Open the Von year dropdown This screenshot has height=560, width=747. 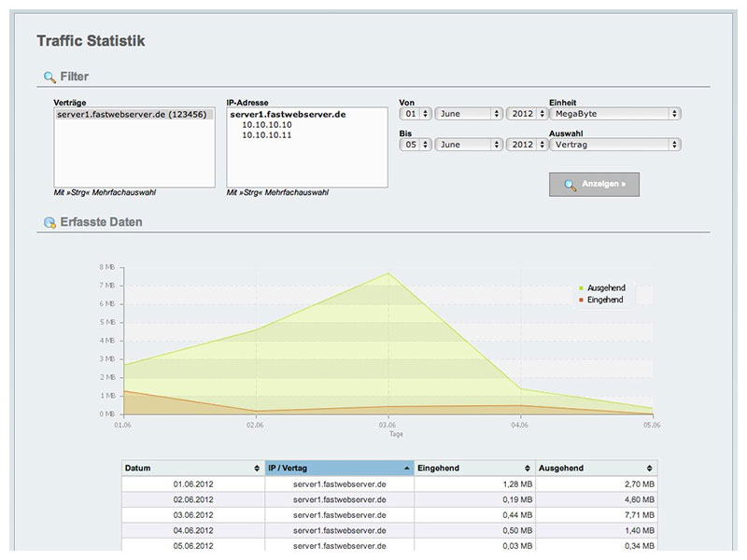(527, 114)
